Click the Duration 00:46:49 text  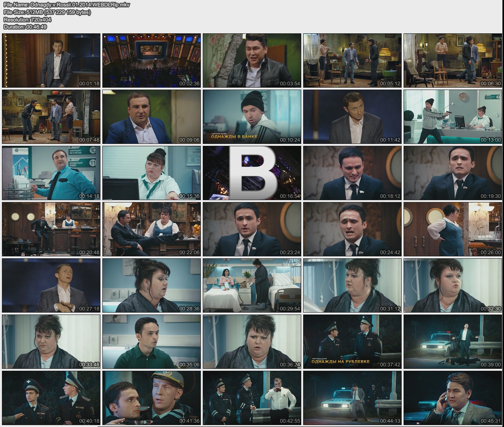coord(25,27)
